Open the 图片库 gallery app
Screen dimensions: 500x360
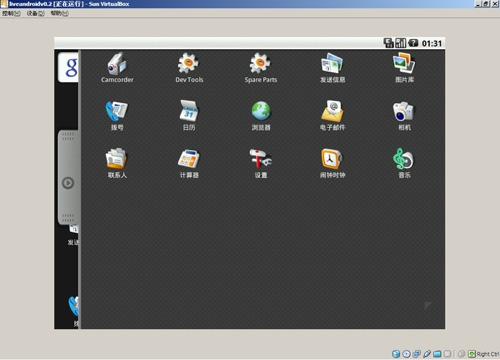404,68
